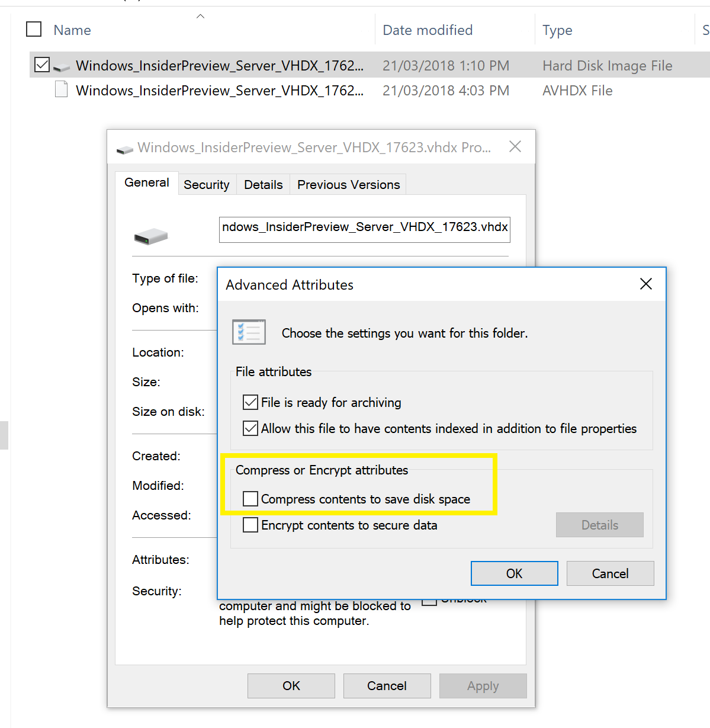Click the drive icon in Properties title bar
710x728 pixels.
(x=124, y=149)
